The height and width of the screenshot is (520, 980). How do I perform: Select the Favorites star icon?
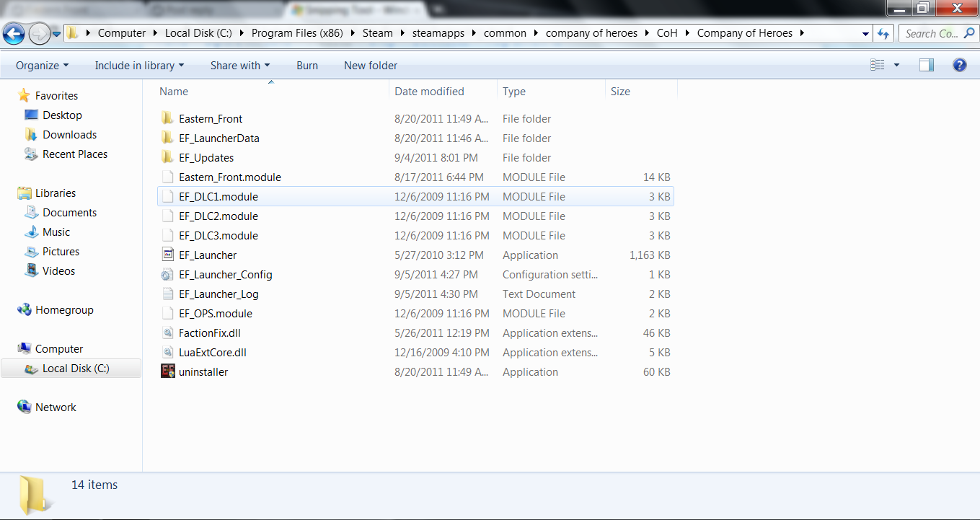tap(24, 95)
